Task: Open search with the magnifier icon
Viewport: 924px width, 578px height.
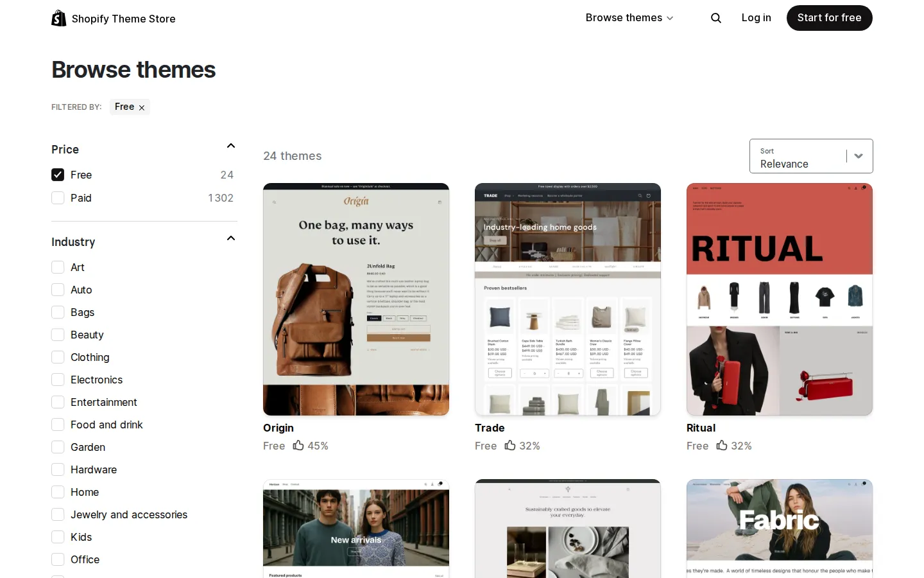Action: tap(716, 18)
